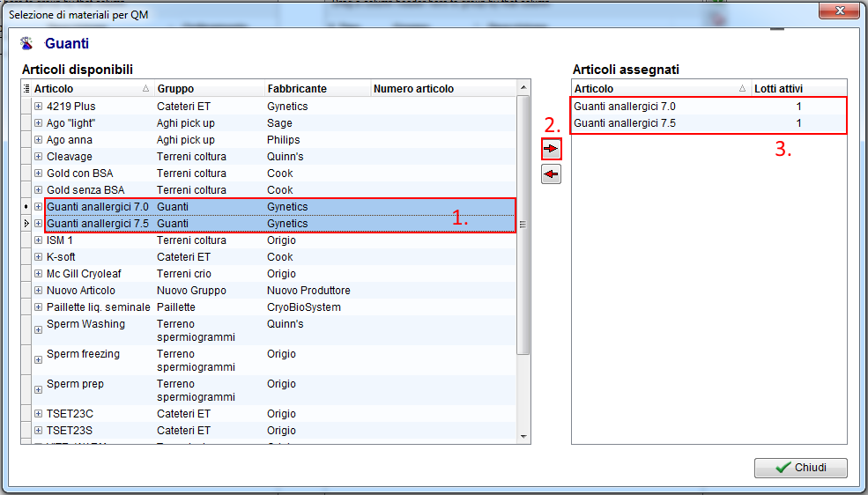Click the Paillette group cell

(x=176, y=307)
